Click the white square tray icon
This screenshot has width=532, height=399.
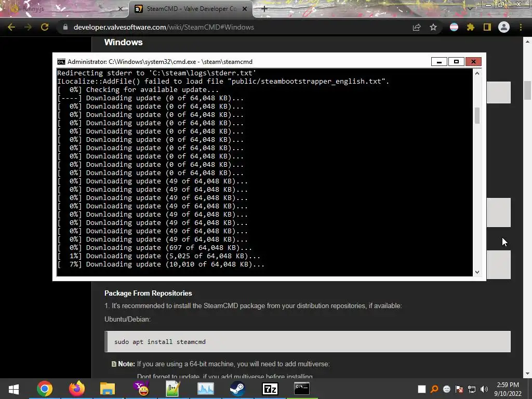[x=422, y=389]
